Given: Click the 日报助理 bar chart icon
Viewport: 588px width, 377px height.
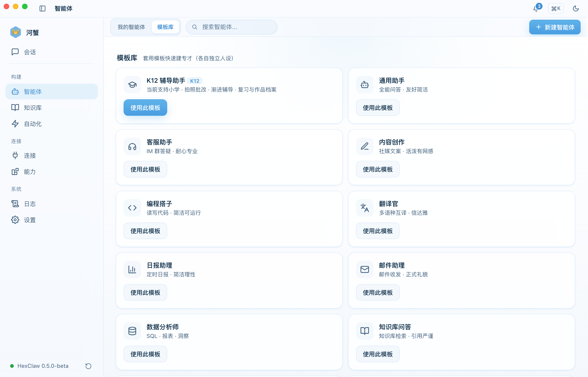Looking at the screenshot, I should tap(132, 269).
